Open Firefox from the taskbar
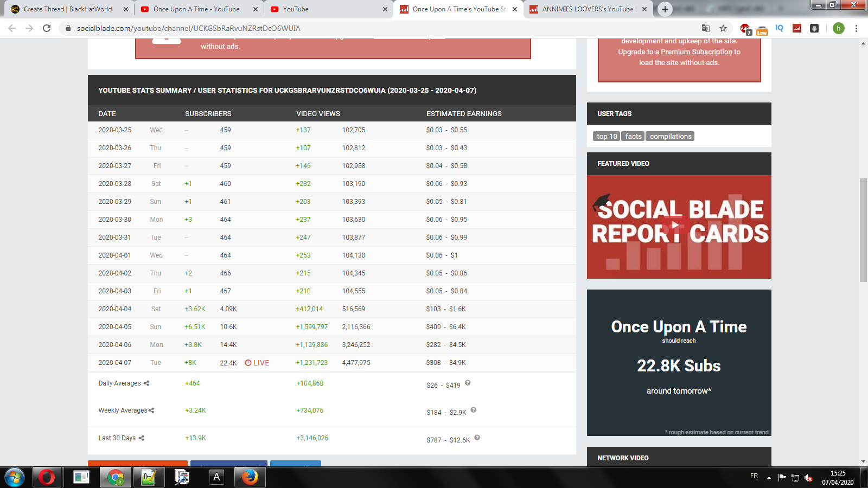Screen dimensions: 868x488 point(250,477)
